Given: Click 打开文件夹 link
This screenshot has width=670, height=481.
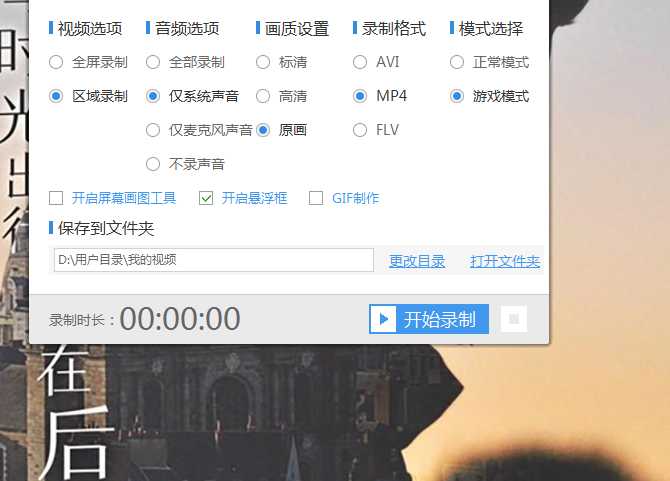Looking at the screenshot, I should [505, 261].
